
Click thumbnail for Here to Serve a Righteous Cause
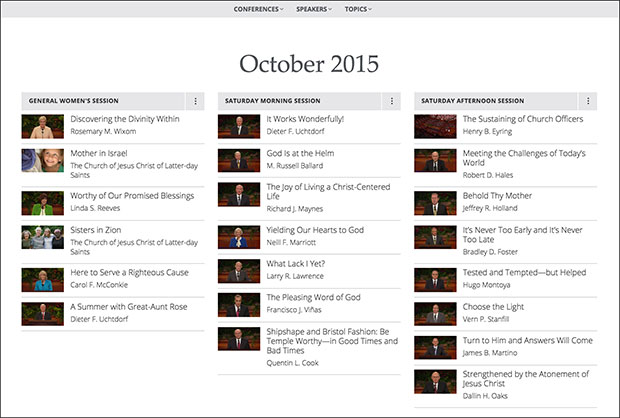point(43,280)
